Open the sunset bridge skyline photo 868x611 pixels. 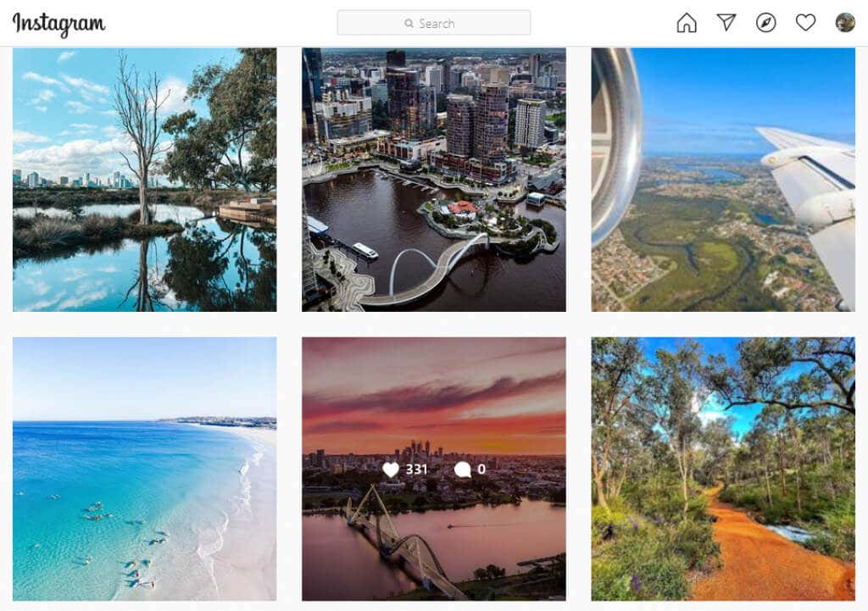point(434,469)
